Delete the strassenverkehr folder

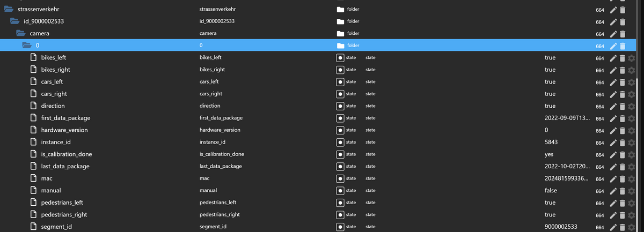coord(623,10)
